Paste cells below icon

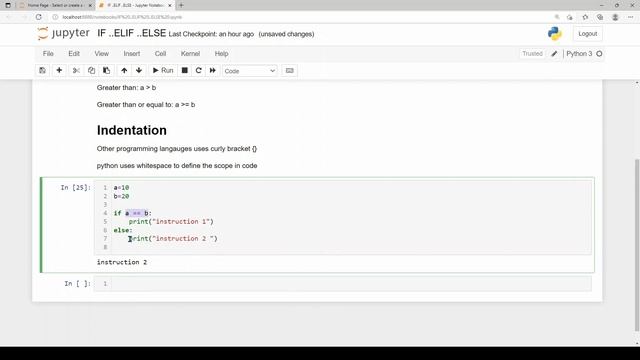pos(107,71)
